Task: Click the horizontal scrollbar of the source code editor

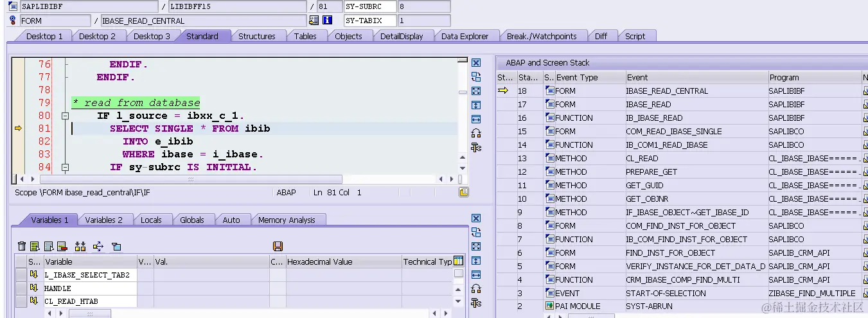Action: (x=190, y=179)
